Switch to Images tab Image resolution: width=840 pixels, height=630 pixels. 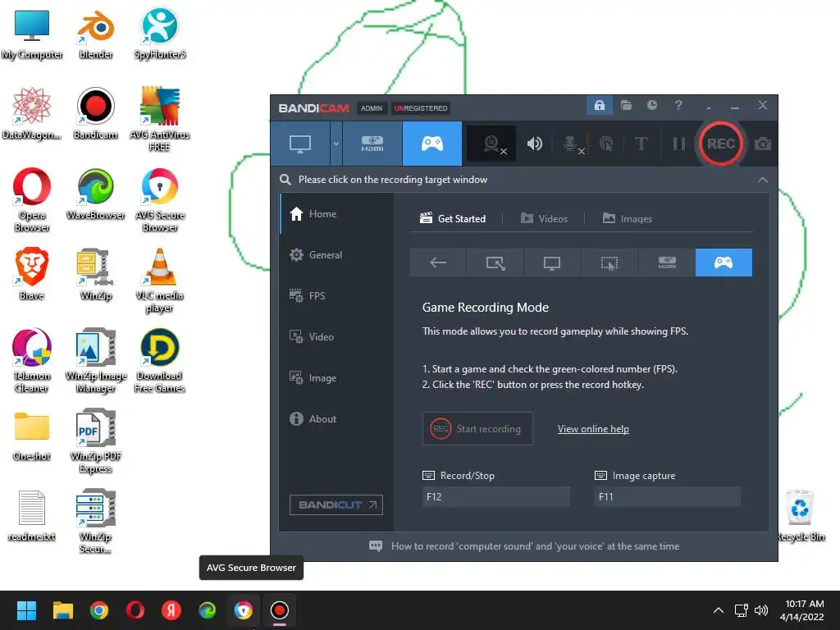(x=628, y=218)
